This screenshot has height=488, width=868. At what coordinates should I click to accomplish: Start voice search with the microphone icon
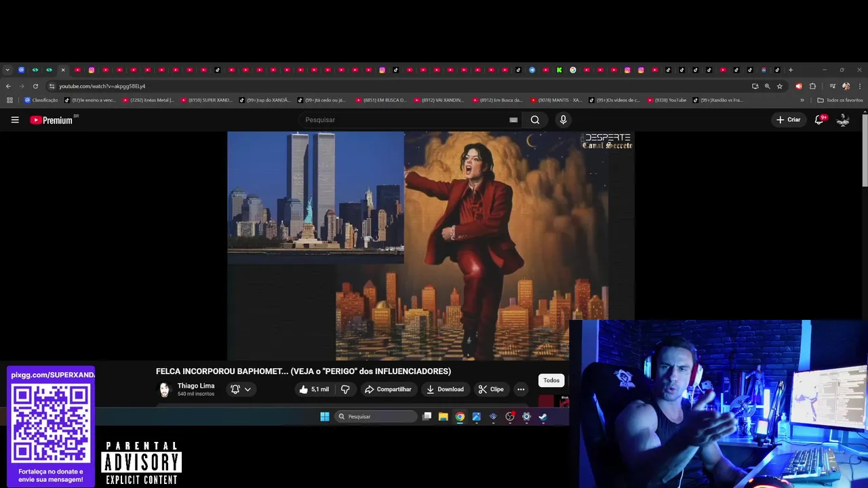click(x=563, y=120)
